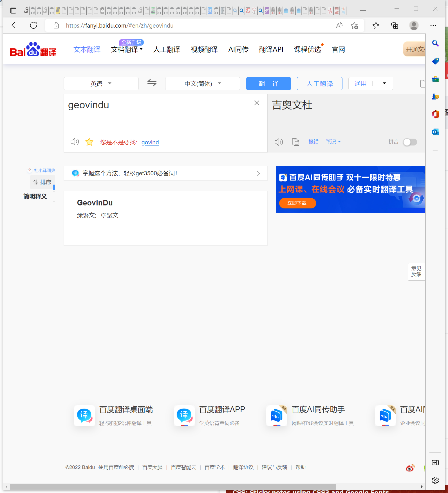Viewport: 448px width, 493px height.
Task: Click the blue 翻译 translate button
Action: [x=268, y=84]
